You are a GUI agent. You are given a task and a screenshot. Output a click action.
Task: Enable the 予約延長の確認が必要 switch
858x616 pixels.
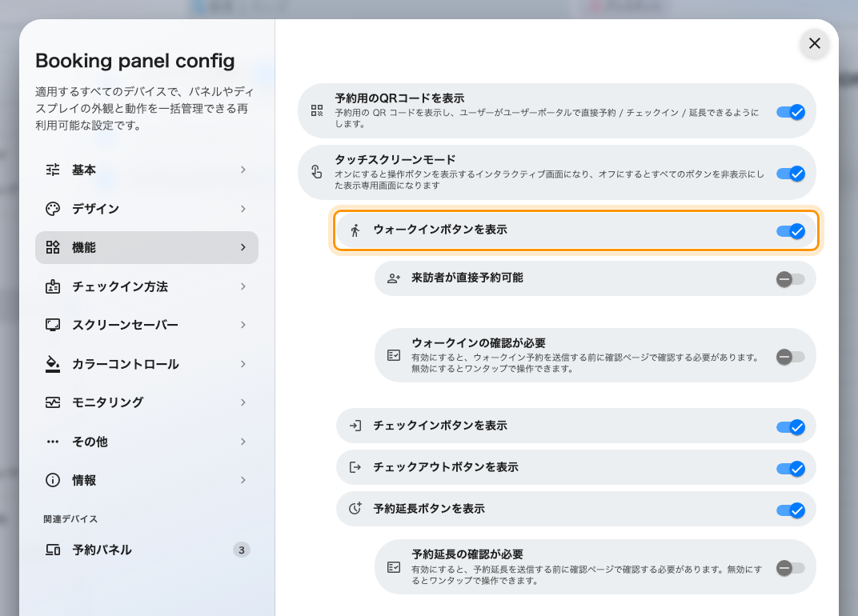coord(791,569)
